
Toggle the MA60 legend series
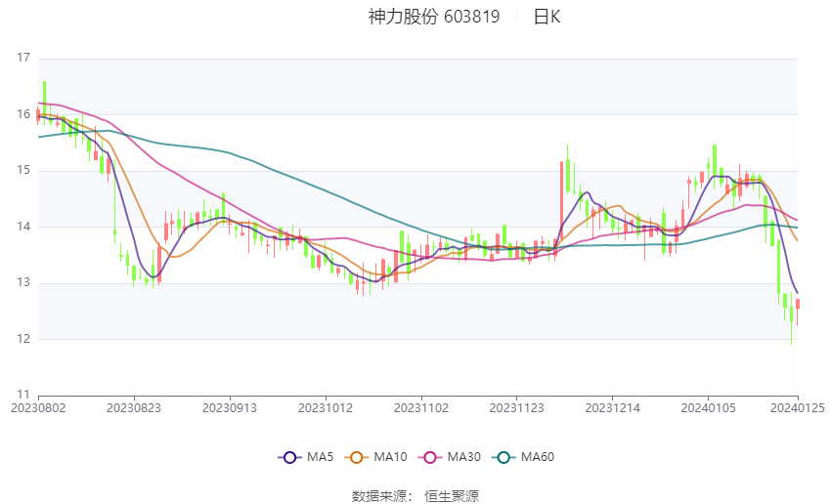pos(523,457)
